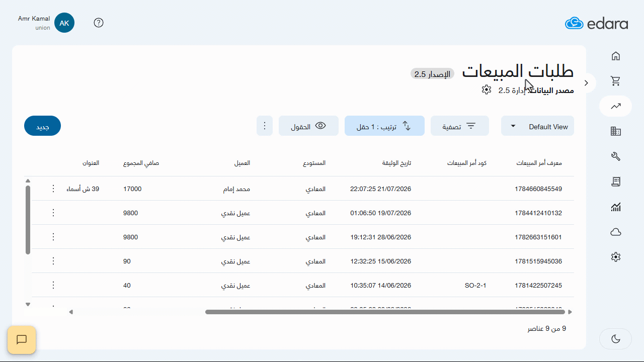Click the SO-2-1 order code

475,286
